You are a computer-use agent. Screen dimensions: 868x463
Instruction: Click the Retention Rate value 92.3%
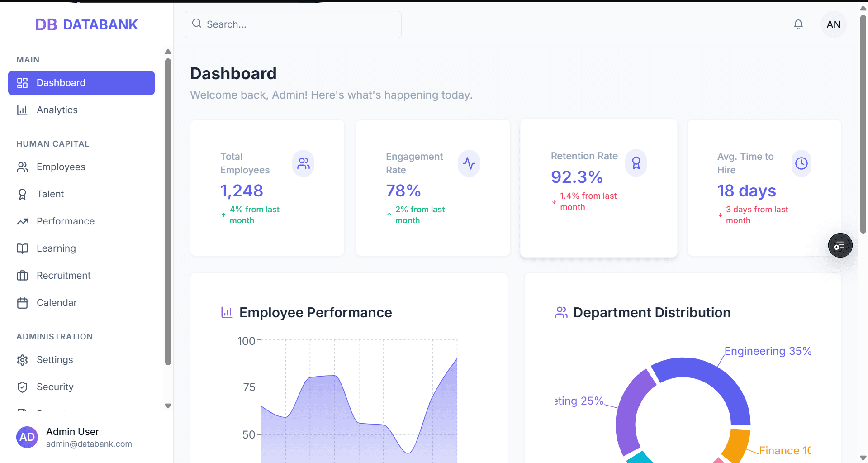click(x=577, y=177)
